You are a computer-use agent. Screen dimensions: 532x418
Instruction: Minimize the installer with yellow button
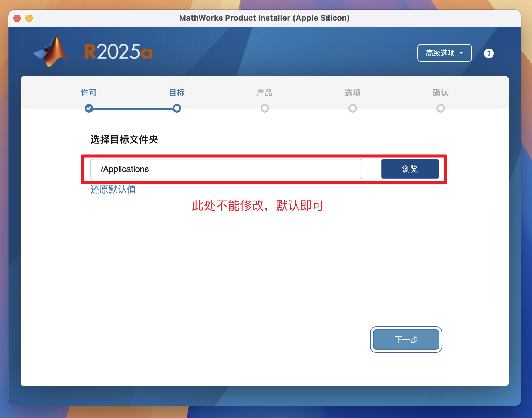(29, 18)
